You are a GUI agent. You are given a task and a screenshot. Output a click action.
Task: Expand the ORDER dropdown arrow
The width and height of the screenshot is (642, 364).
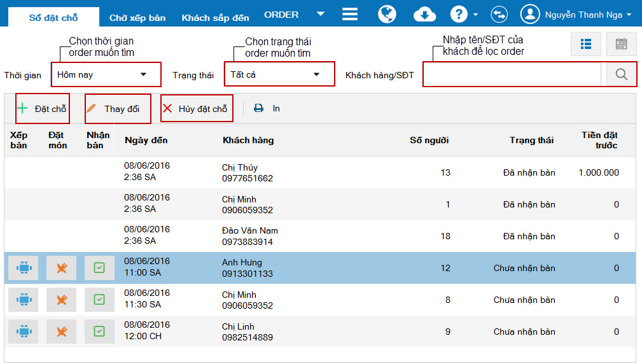pyautogui.click(x=321, y=14)
